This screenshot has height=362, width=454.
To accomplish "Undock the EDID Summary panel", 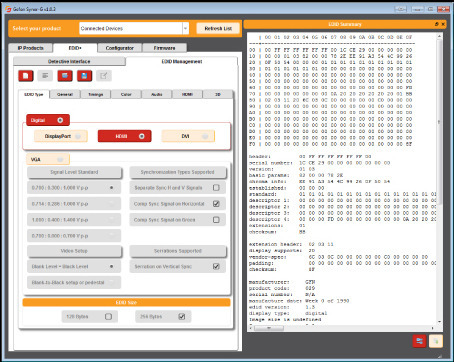I will tap(437, 24).
